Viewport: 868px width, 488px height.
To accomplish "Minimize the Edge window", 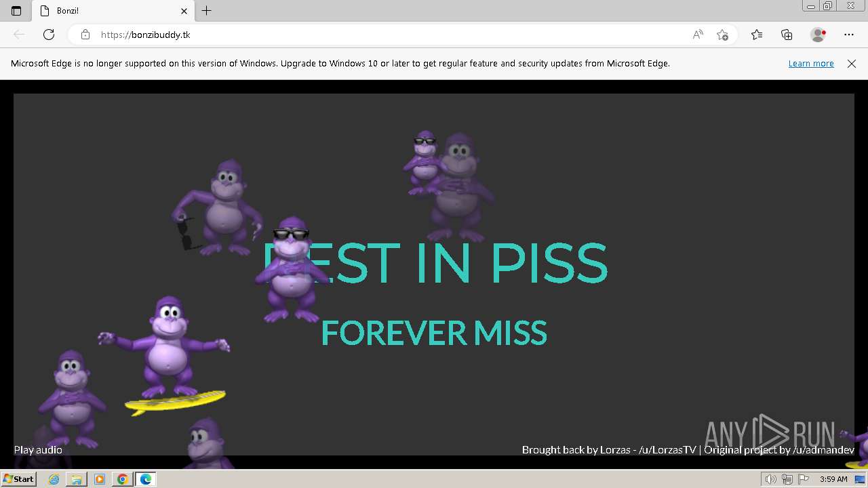I will [810, 6].
